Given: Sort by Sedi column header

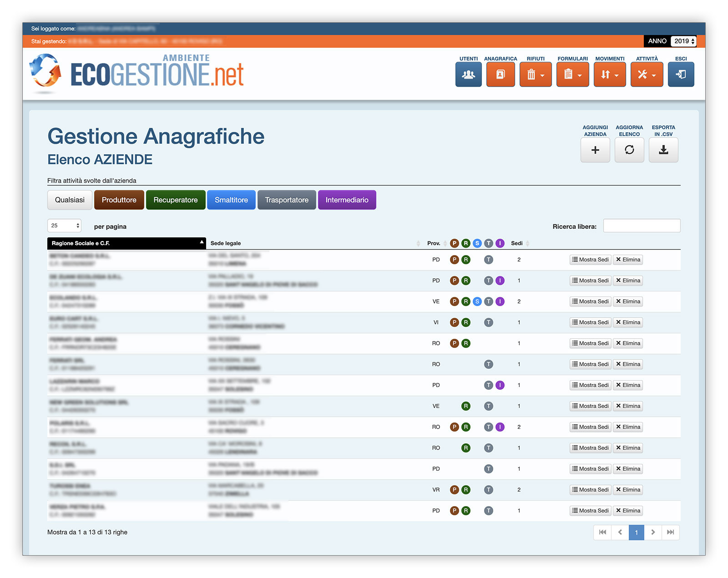Looking at the screenshot, I should (520, 243).
